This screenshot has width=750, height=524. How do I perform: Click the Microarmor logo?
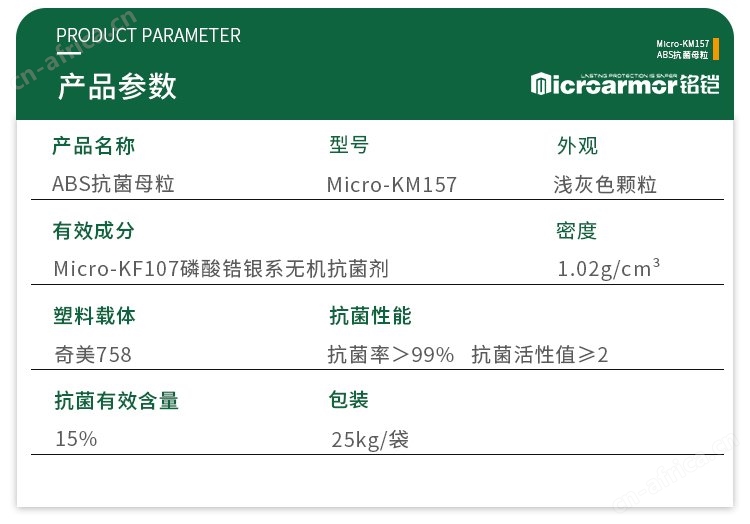click(625, 84)
